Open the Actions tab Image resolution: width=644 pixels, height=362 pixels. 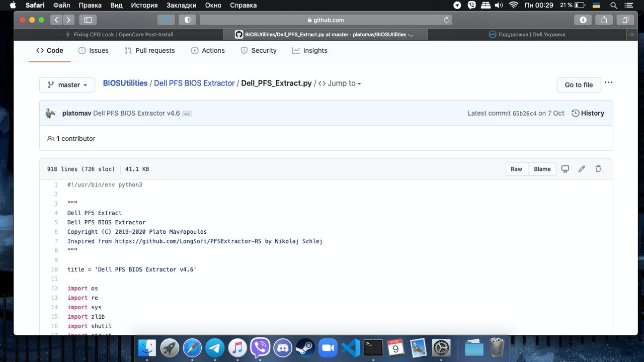coord(208,50)
